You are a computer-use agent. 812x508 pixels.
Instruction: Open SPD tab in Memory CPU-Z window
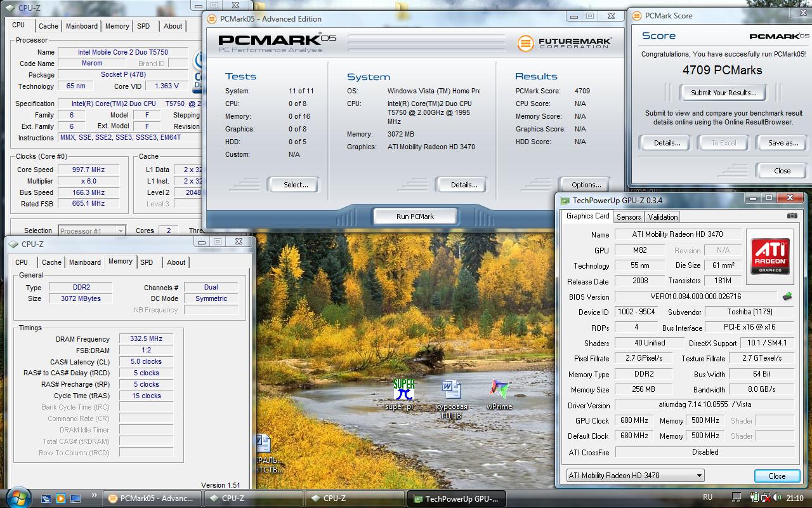pos(147,262)
